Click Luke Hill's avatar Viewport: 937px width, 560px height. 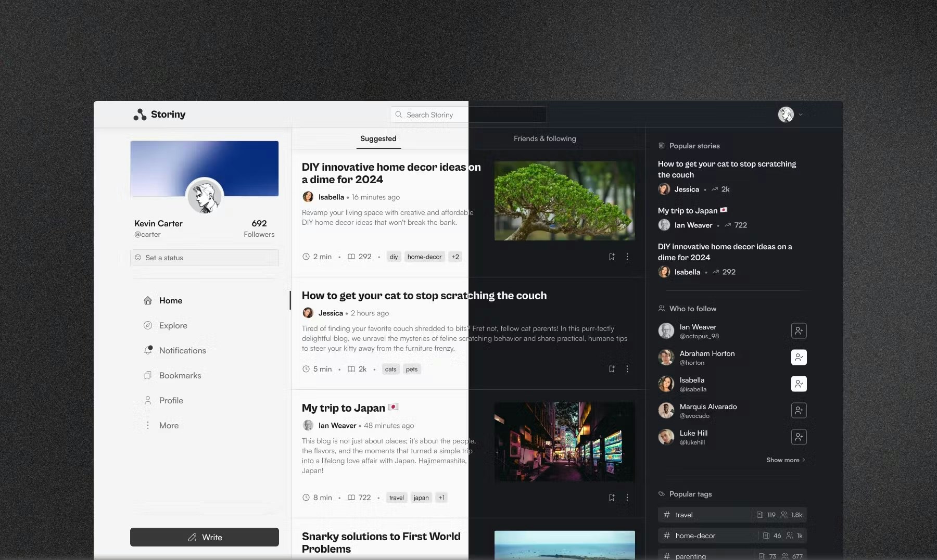point(666,437)
